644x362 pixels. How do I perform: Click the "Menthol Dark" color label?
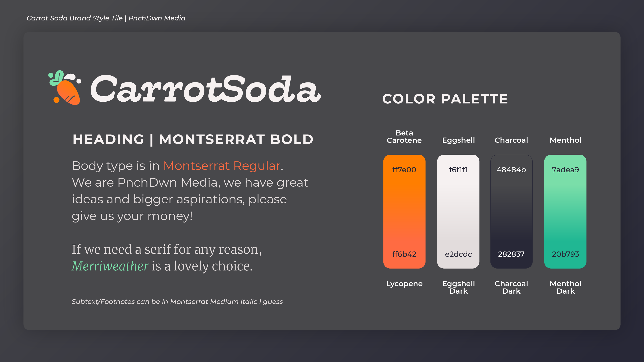(566, 287)
